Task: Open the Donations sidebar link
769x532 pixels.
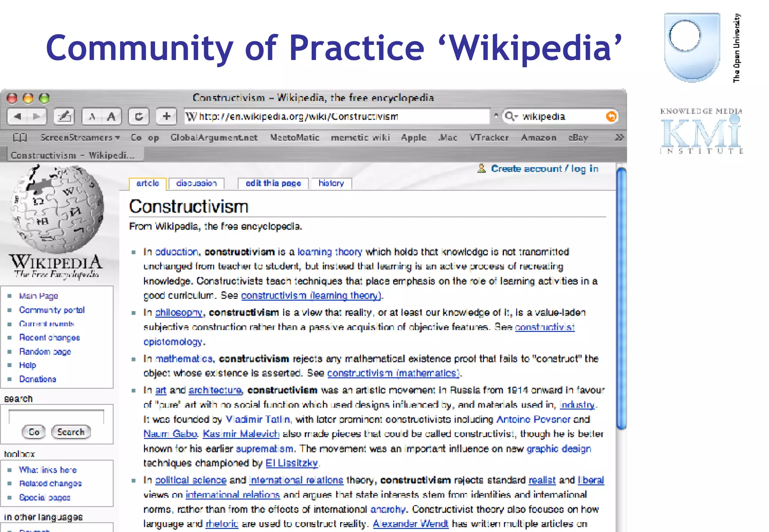Action: pyautogui.click(x=38, y=379)
